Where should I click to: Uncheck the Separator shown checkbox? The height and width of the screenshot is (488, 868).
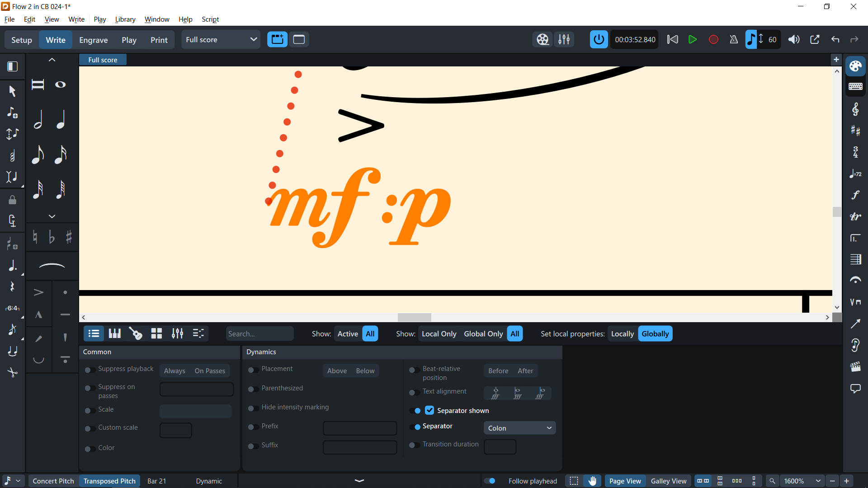[x=429, y=410]
